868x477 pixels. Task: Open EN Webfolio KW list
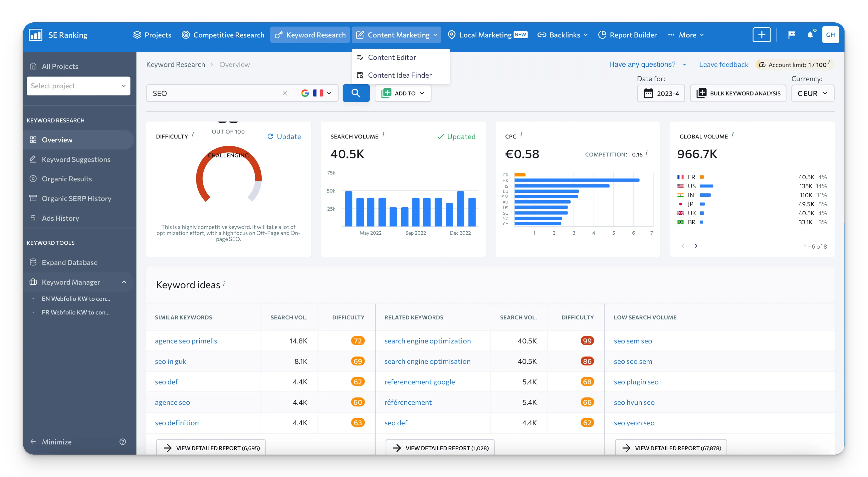point(76,298)
